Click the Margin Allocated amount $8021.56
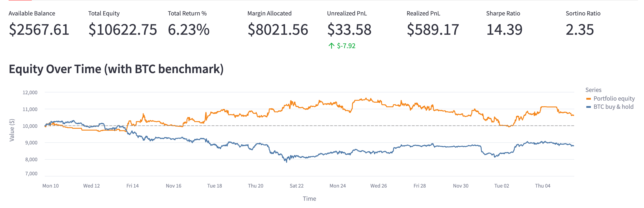Viewport: 644px width, 208px height. 278,30
